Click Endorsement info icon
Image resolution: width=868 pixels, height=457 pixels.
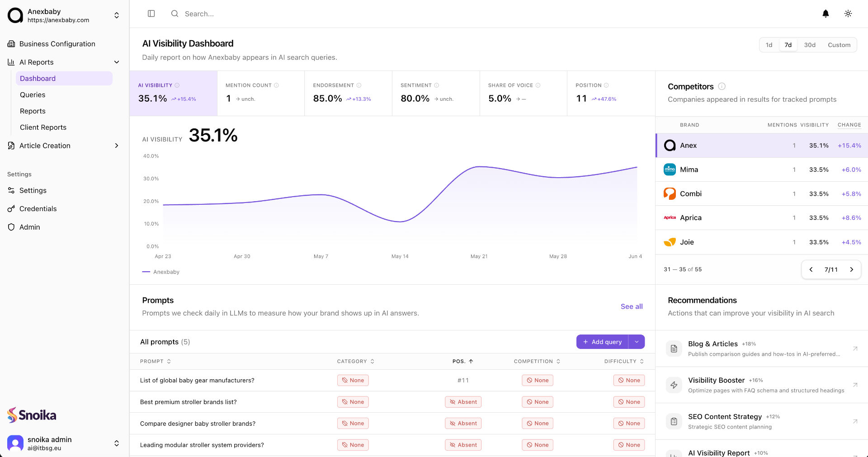tap(359, 85)
